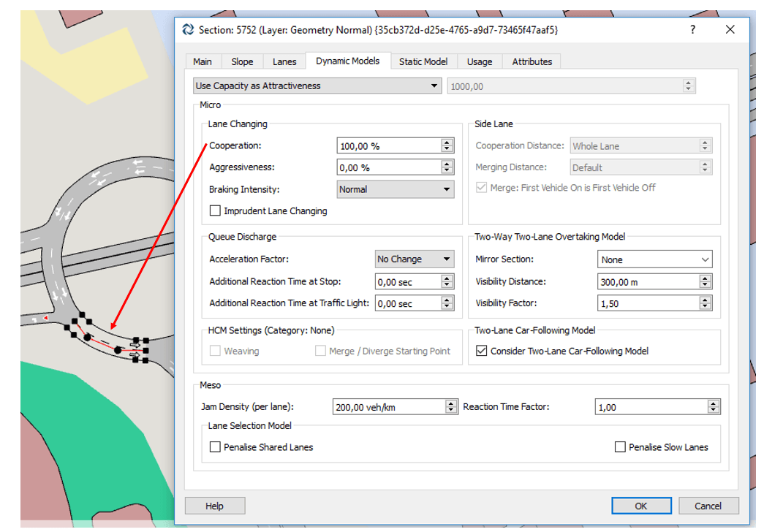Screen dimensions: 764x532
Task: Click the Aggressiveness spin arrows
Action: [x=447, y=167]
